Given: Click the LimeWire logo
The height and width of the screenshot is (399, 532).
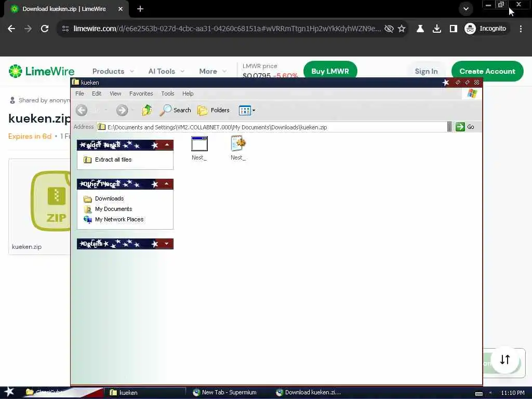Looking at the screenshot, I should coord(42,71).
